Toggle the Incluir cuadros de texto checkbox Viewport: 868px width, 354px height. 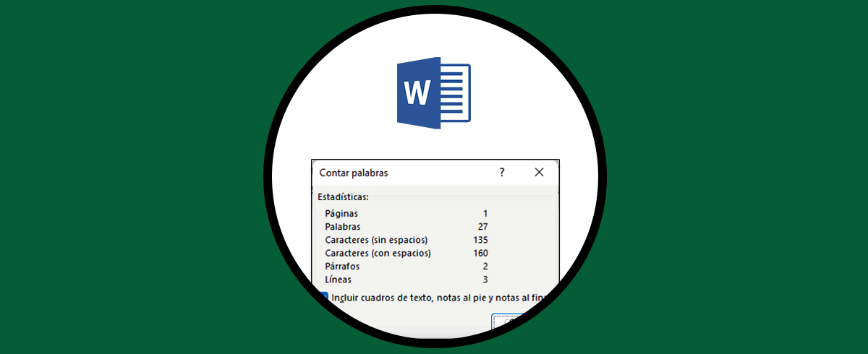click(324, 297)
